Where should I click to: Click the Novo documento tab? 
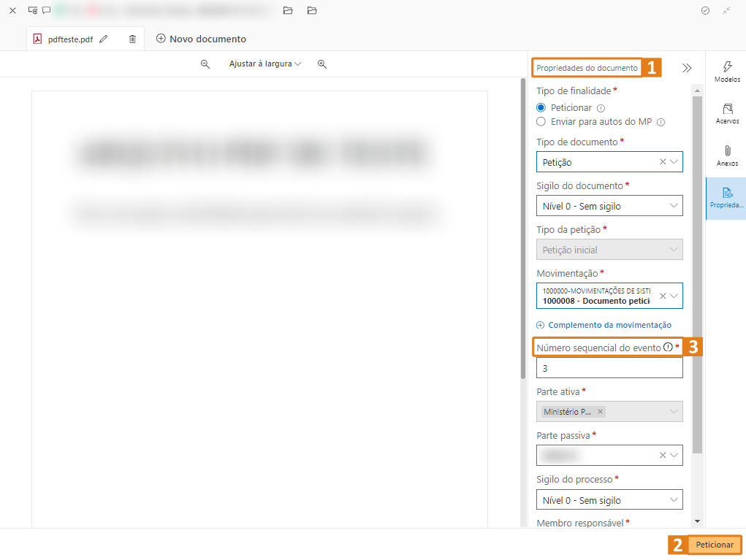[201, 39]
